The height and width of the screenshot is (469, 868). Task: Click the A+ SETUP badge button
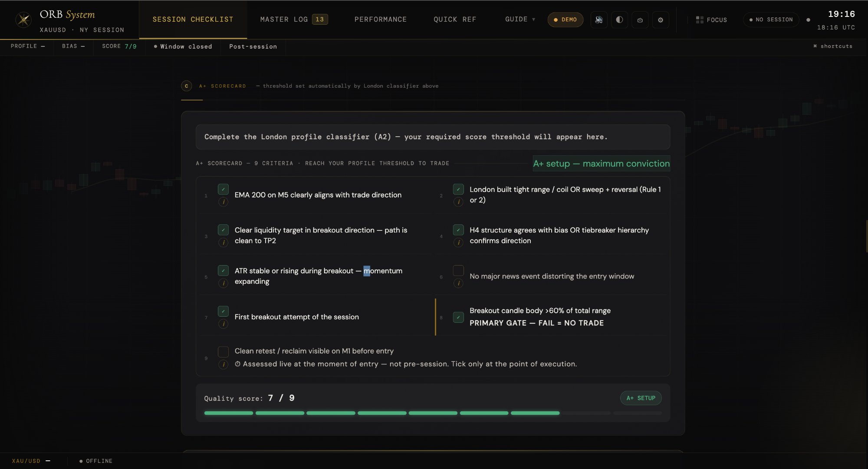(x=641, y=398)
